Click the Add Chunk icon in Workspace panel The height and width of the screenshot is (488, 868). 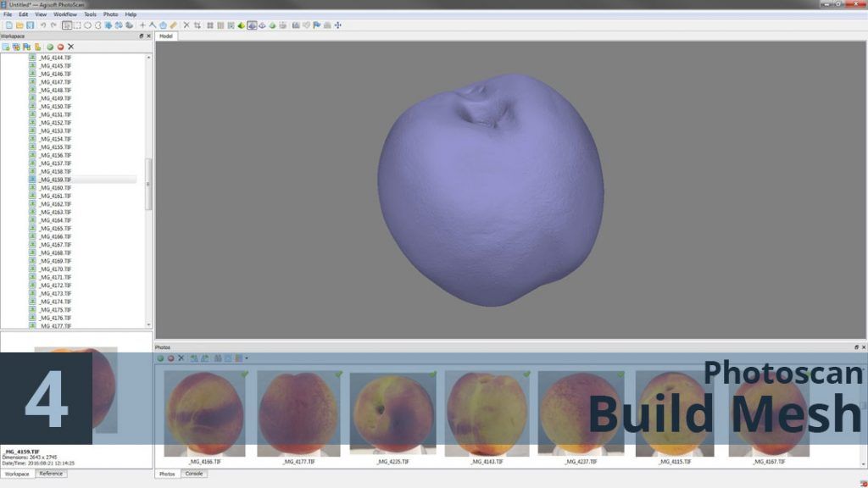tap(6, 46)
